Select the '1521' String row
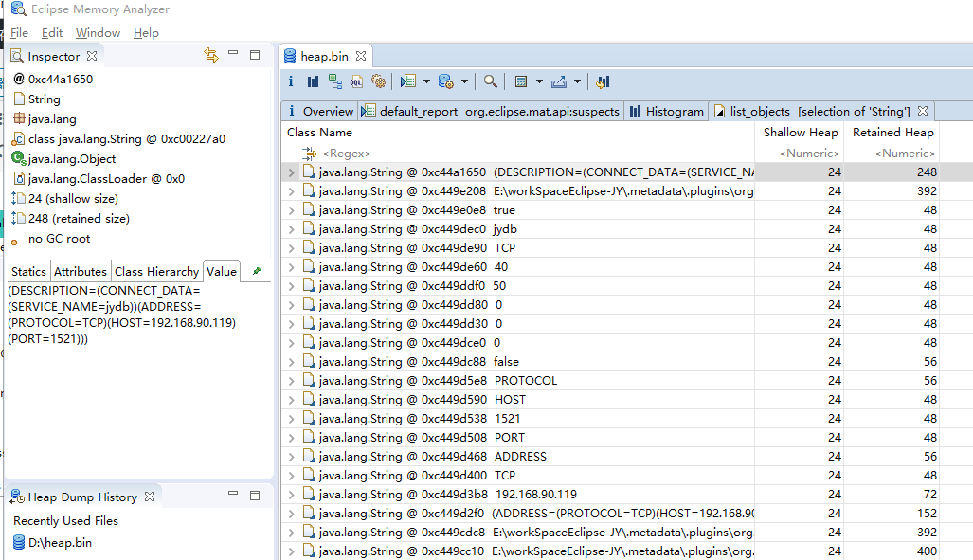This screenshot has height=560, width=973. coord(611,419)
